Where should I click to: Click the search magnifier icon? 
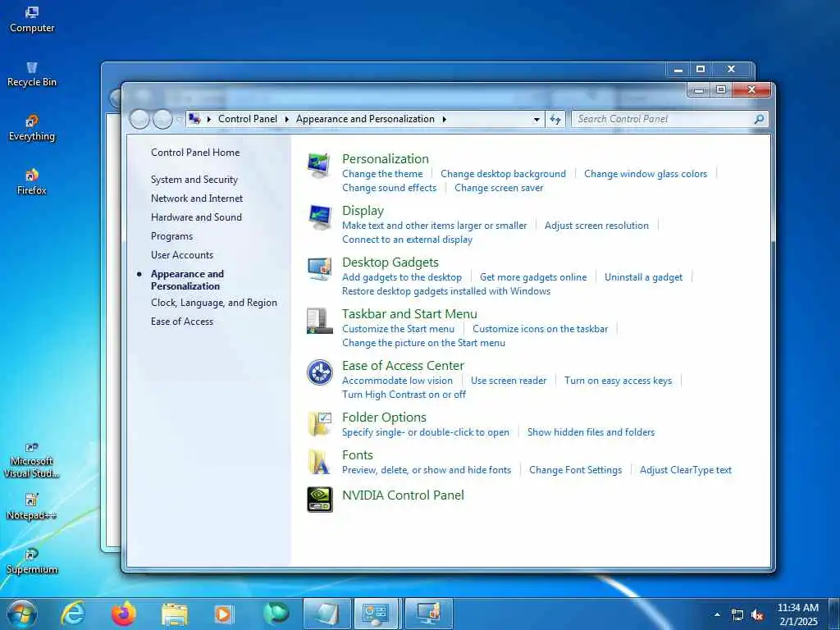[759, 119]
